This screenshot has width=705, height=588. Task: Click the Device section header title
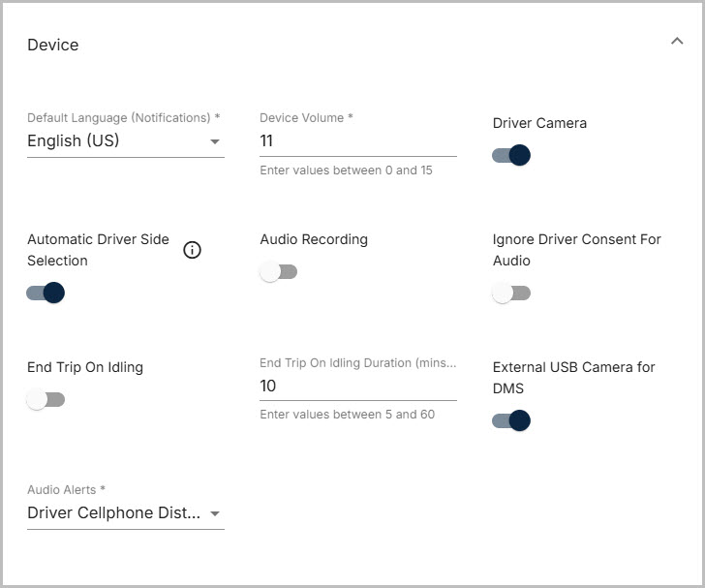[x=53, y=45]
